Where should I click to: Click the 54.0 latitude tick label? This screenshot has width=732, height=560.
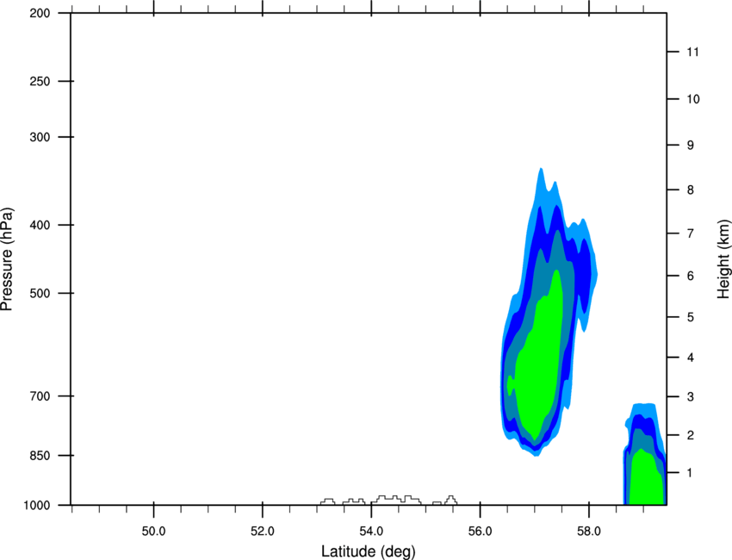(x=372, y=532)
